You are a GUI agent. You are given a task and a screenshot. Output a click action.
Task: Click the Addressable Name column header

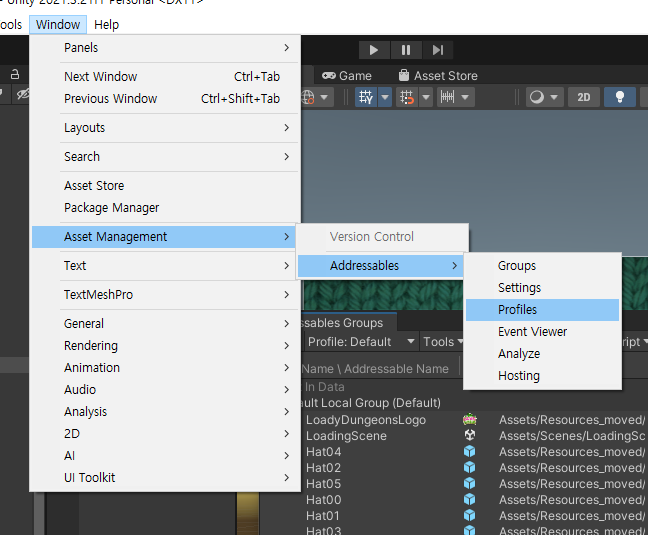click(375, 369)
